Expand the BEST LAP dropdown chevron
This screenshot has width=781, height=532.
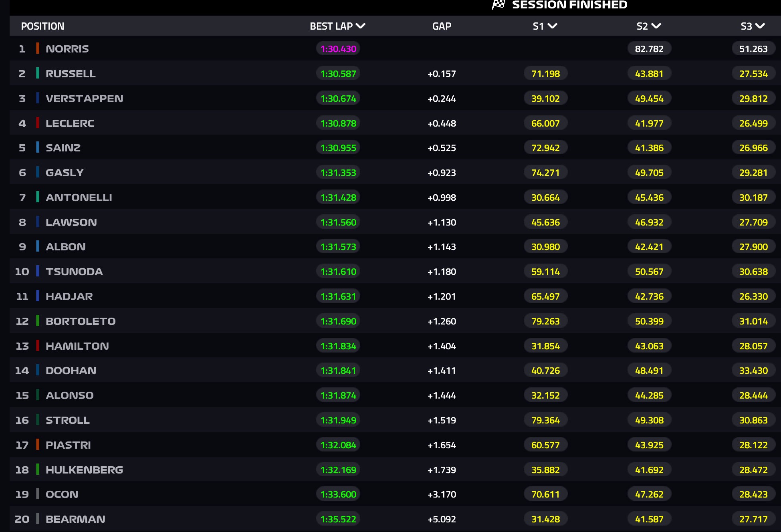361,26
